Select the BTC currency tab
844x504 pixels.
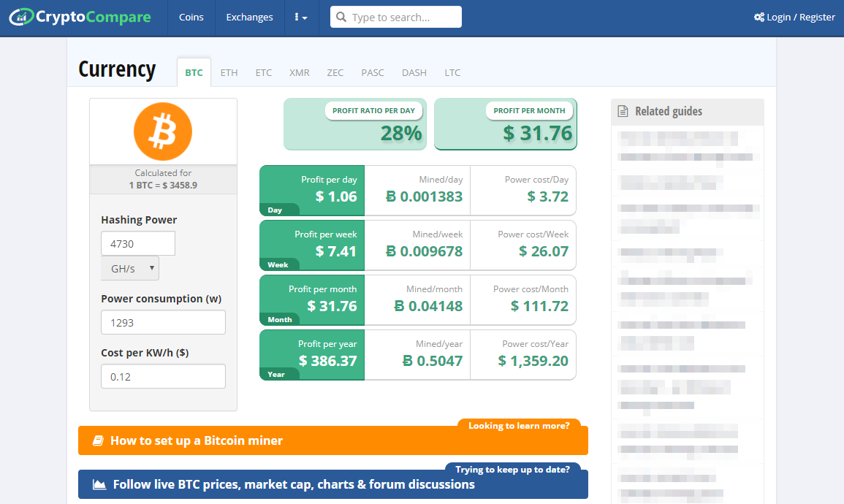click(x=194, y=72)
